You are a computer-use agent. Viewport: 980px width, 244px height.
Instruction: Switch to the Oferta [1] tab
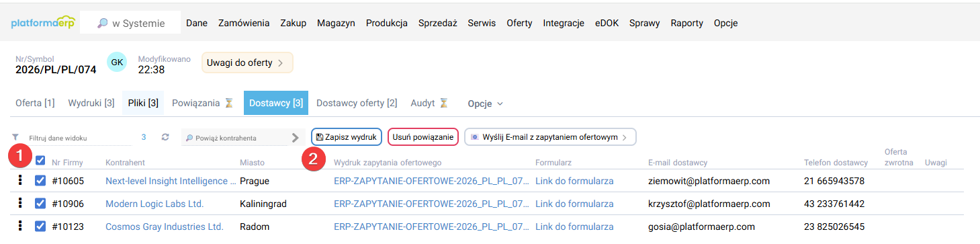point(35,104)
